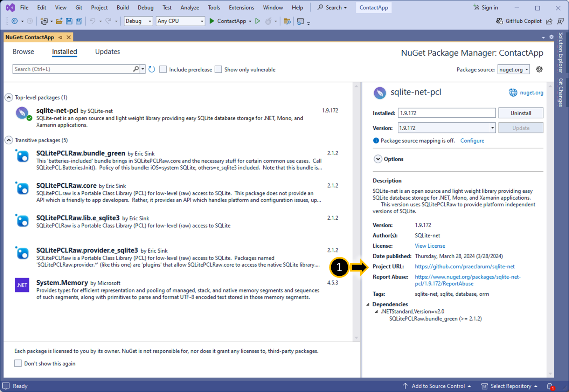Click the refresh icon beside the search box
The height and width of the screenshot is (392, 569).
152,69
